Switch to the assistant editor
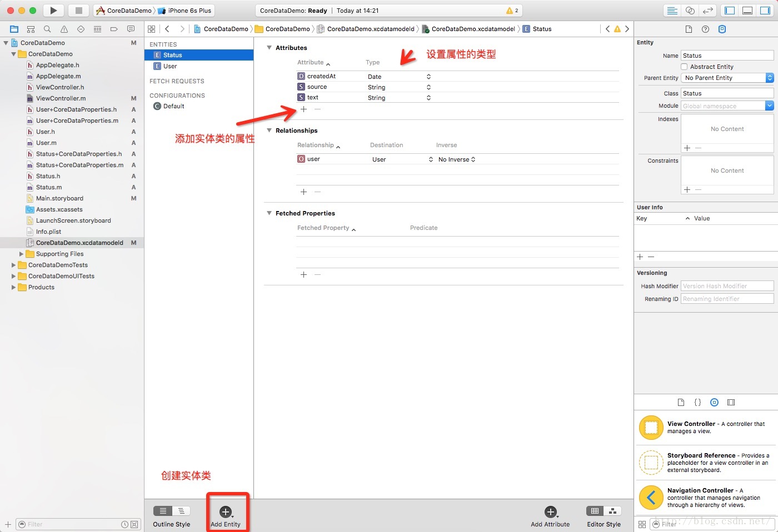Viewport: 778px width, 532px height. point(690,11)
